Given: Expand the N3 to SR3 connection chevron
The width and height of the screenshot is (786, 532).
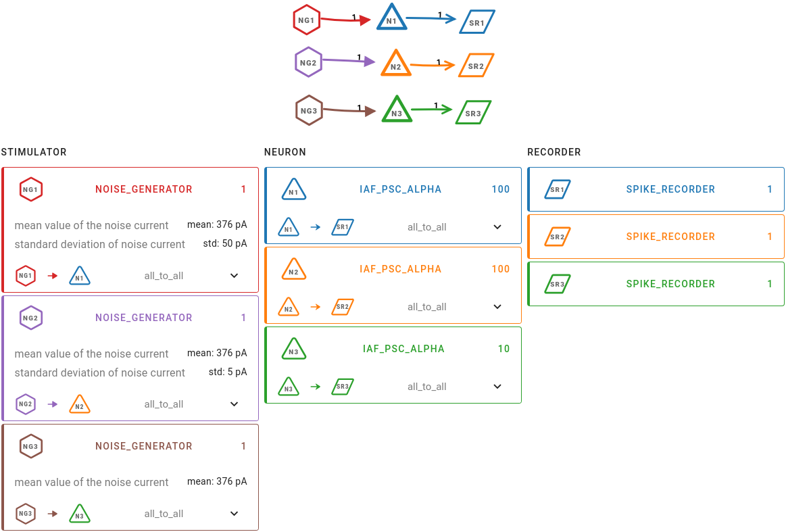Looking at the screenshot, I should (497, 386).
